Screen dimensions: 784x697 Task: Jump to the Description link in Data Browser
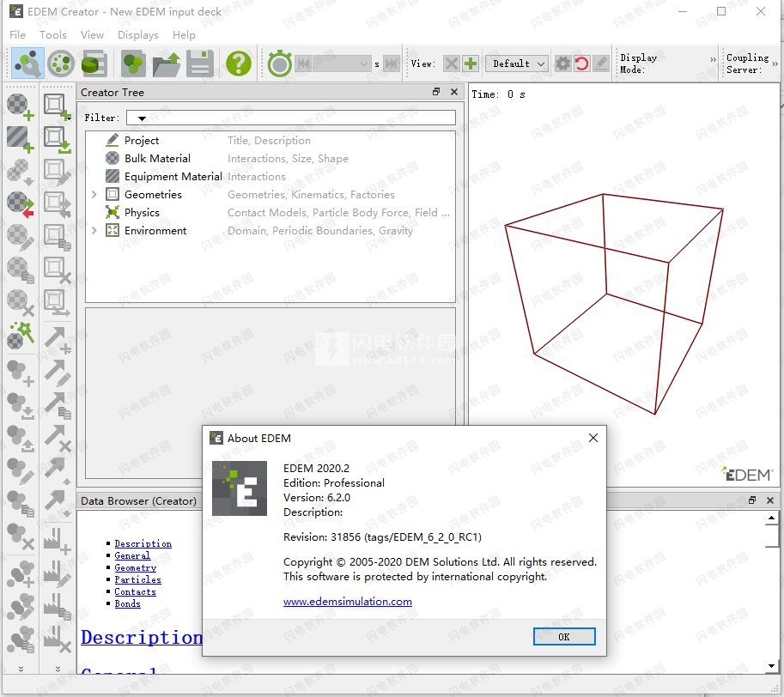(143, 543)
